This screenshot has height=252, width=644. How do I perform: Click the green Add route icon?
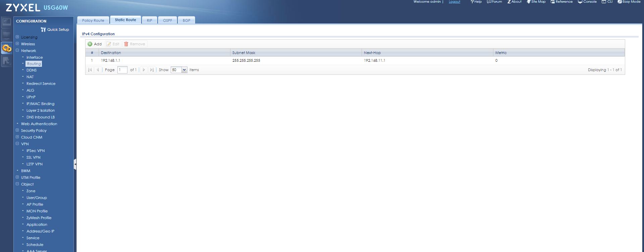click(90, 44)
